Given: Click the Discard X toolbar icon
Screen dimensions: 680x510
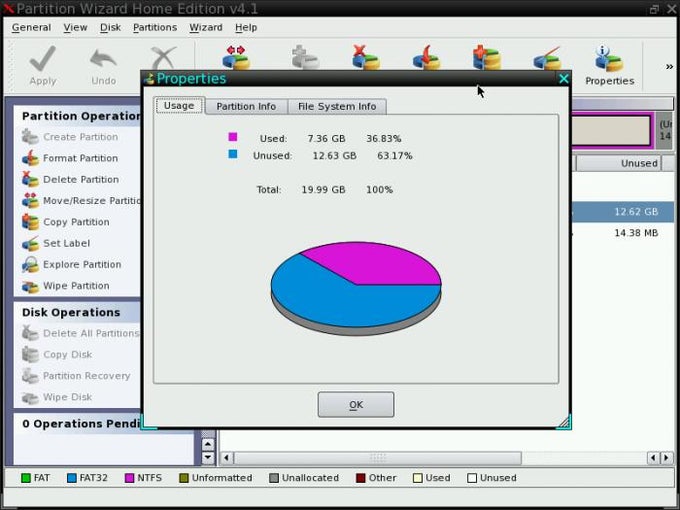Looking at the screenshot, I should pos(163,58).
